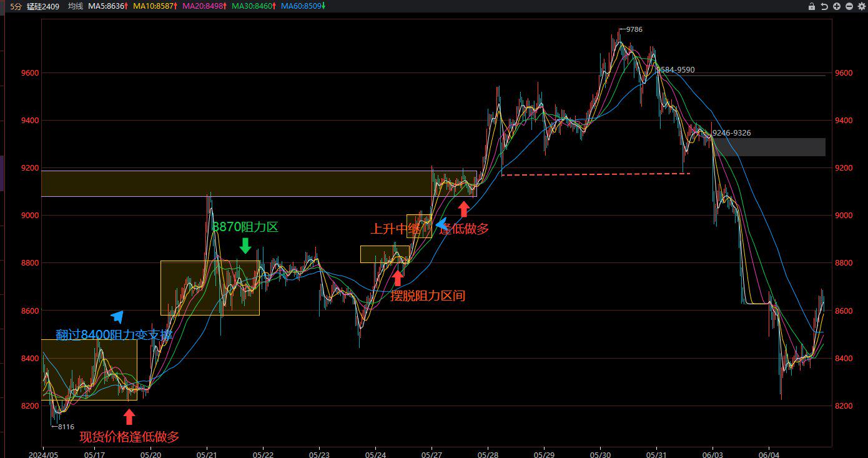Click 9600 on the right price axis
This screenshot has height=458, width=868.
(x=843, y=73)
